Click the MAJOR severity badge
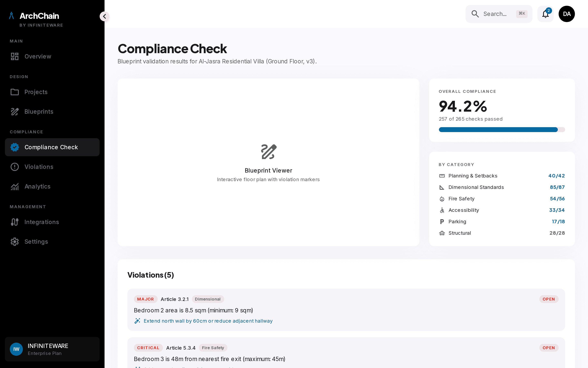Viewport: 588px width, 368px height. (146, 299)
